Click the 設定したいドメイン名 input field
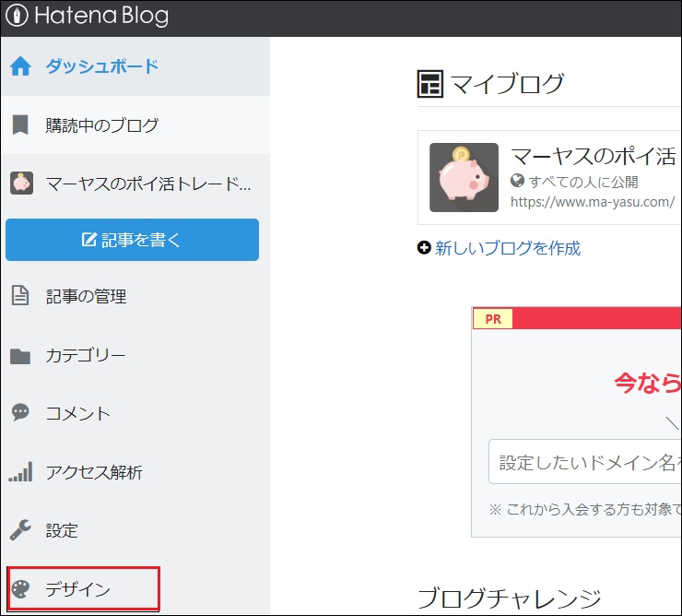This screenshot has width=682, height=616. point(585,462)
